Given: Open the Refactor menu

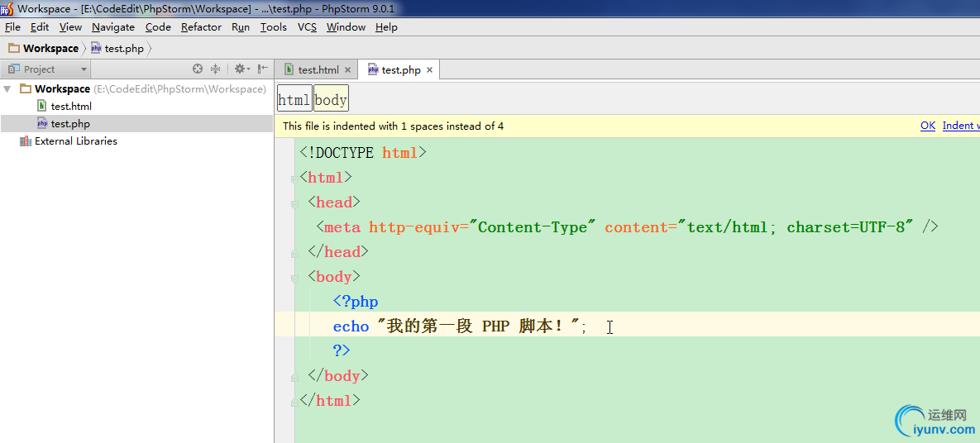Looking at the screenshot, I should [201, 27].
